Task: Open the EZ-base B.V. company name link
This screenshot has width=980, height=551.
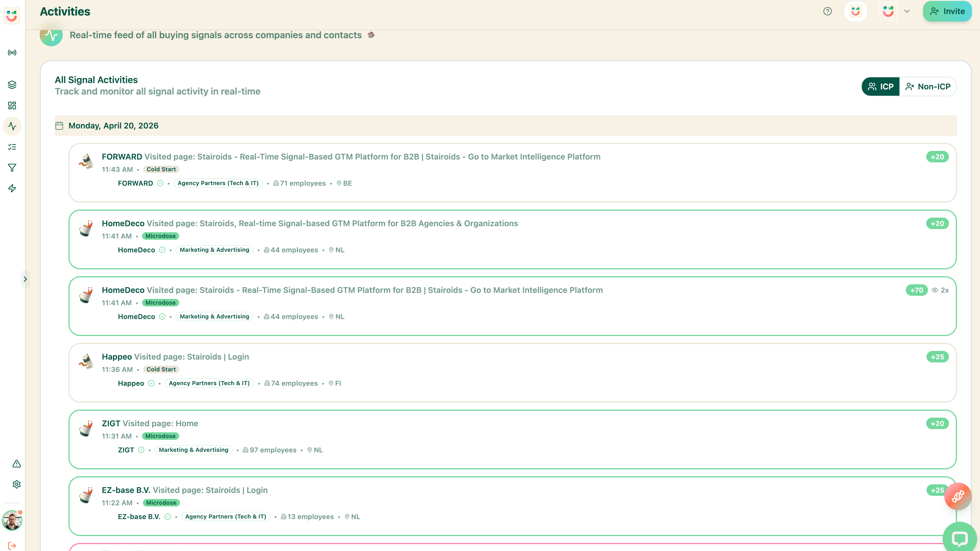Action: 139,517
